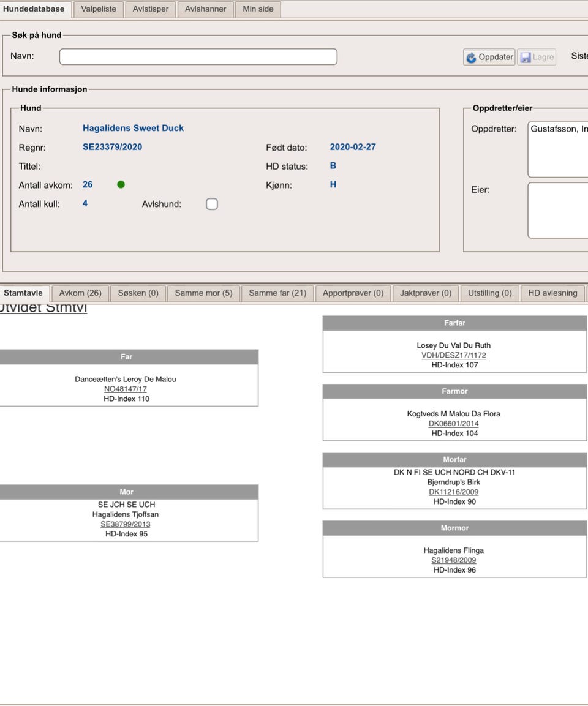
Task: Go to the Min side tab
Action: pos(258,9)
